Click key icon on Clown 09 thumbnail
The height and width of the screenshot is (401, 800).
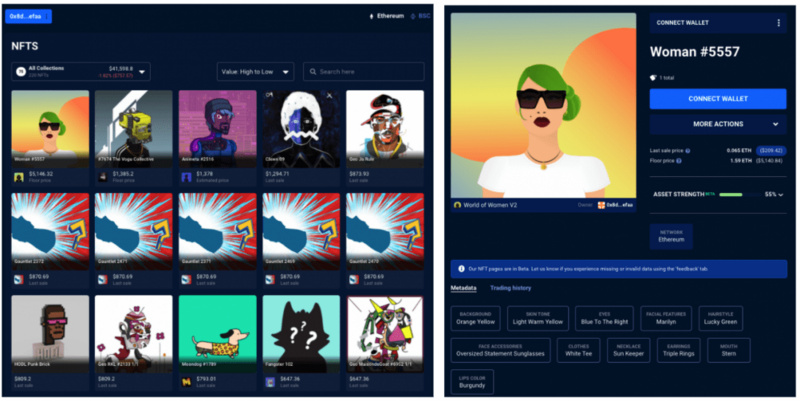(269, 95)
